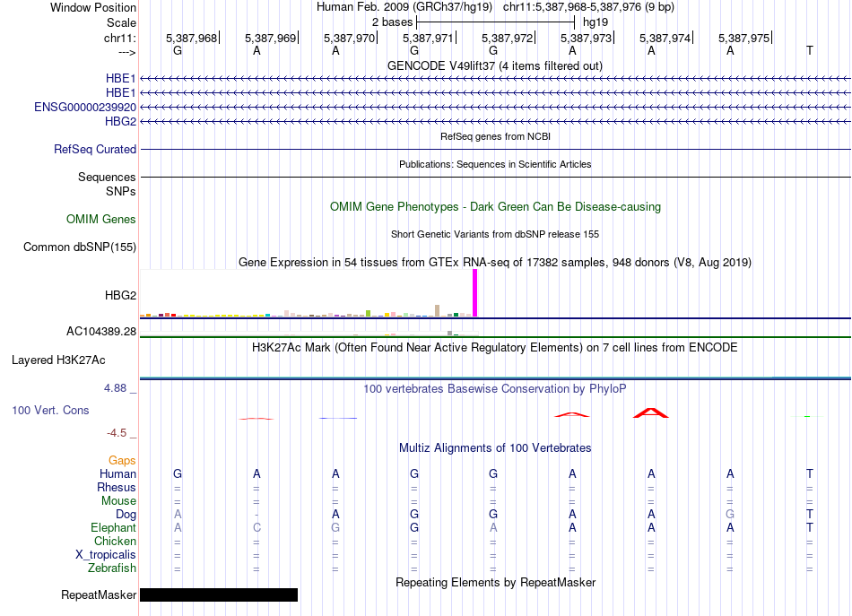Click the dash gap in the Dog row
This screenshot has height=616, width=852.
[256, 515]
